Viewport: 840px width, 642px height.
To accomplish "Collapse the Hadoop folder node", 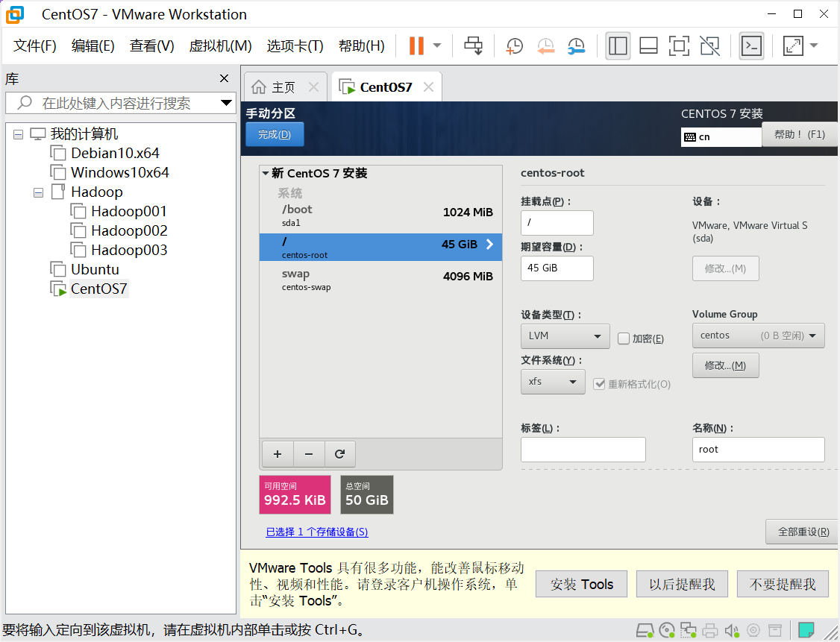I will tap(38, 192).
